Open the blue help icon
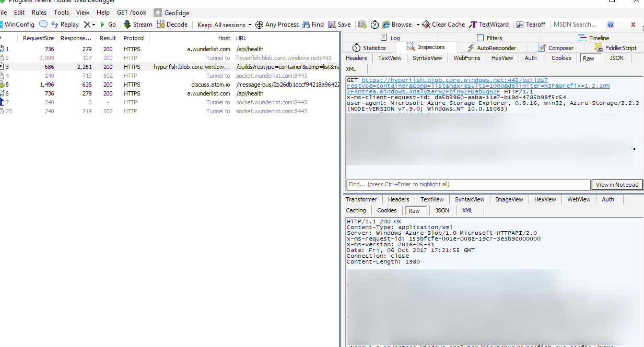644x347 pixels. point(611,25)
